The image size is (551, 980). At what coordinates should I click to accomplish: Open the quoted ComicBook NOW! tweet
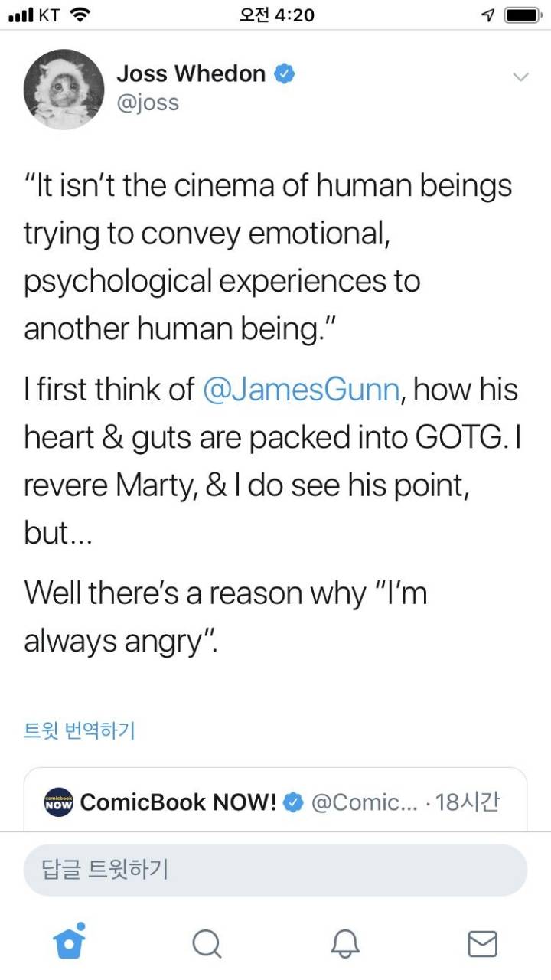pos(275,802)
